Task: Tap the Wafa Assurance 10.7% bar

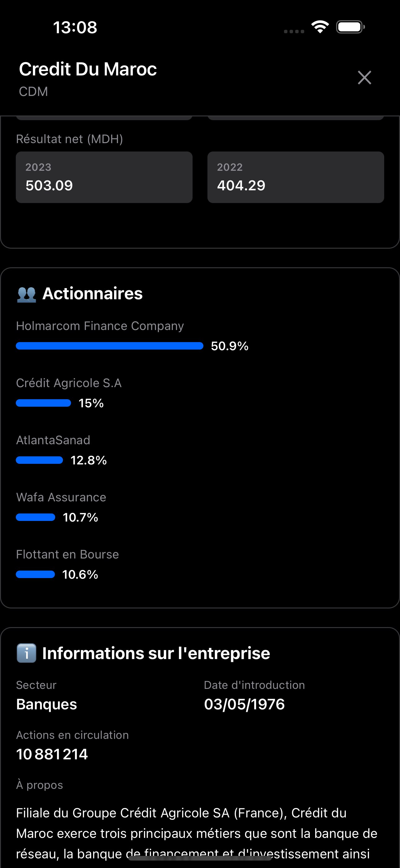Action: (x=36, y=517)
